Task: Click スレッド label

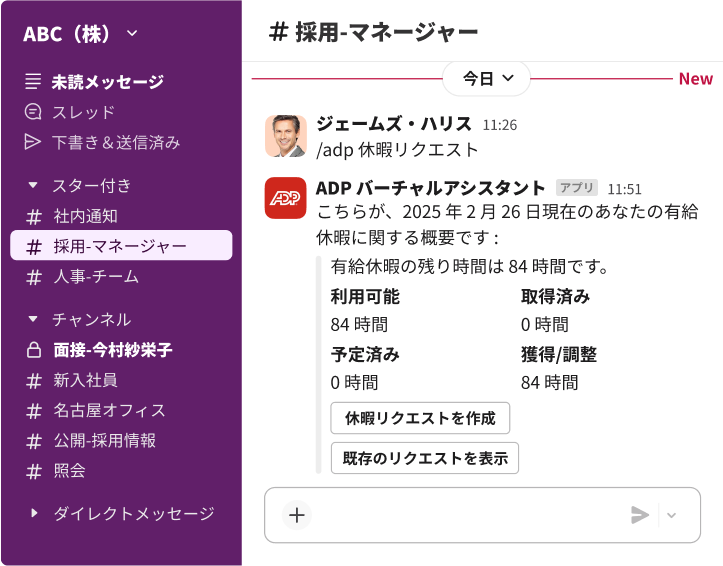Action: 83,112
